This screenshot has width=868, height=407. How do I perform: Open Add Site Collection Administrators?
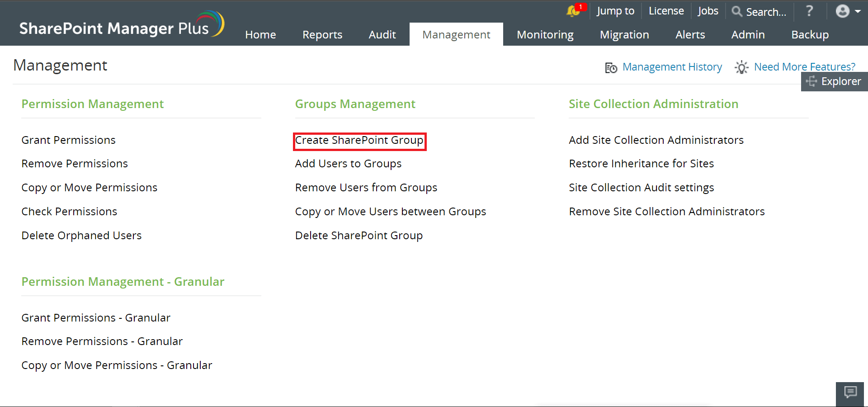tap(656, 140)
